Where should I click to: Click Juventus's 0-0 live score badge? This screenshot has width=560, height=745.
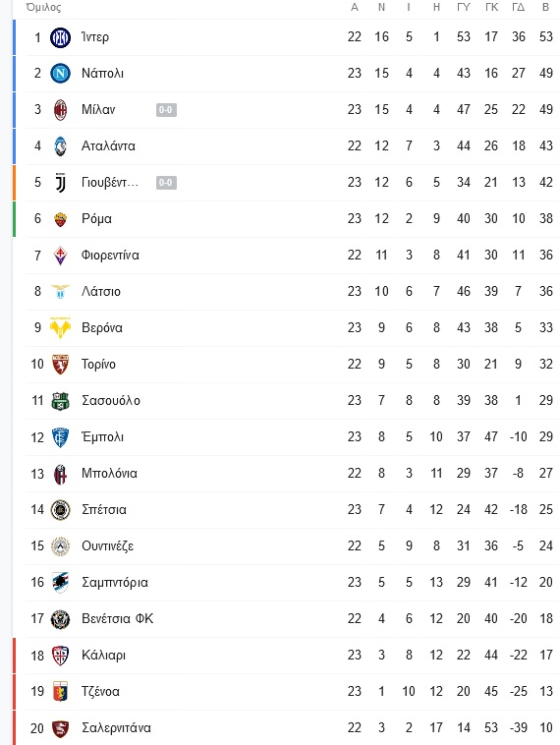(166, 183)
